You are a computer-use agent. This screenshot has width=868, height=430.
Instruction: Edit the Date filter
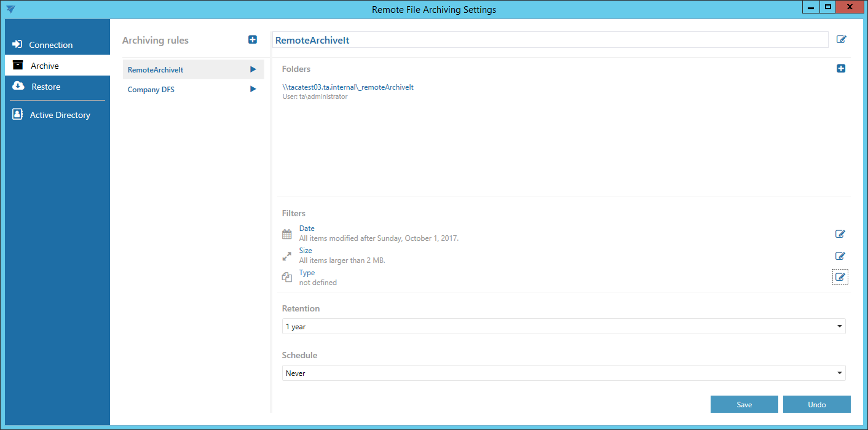(x=840, y=234)
